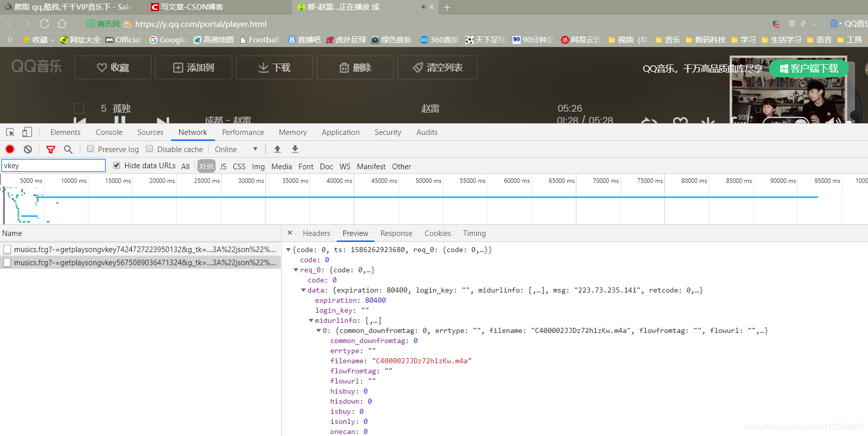Filter requests by Media type

click(x=282, y=166)
